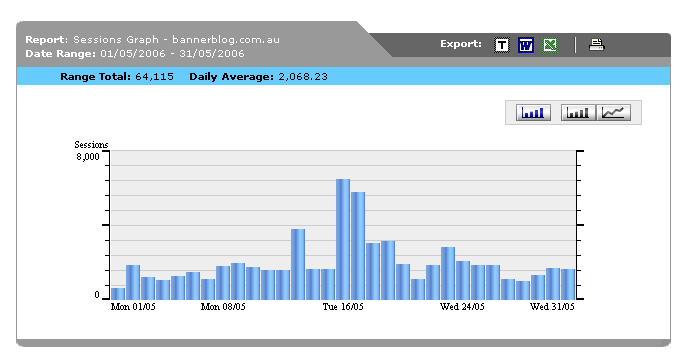Switch to blue bar chart view
690x360 pixels.
coord(533,113)
